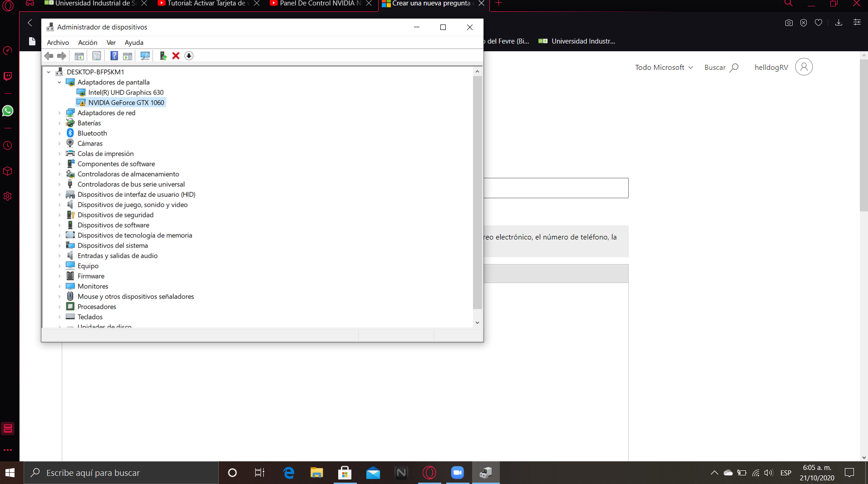Click the Update driver toolbar icon

coord(163,56)
